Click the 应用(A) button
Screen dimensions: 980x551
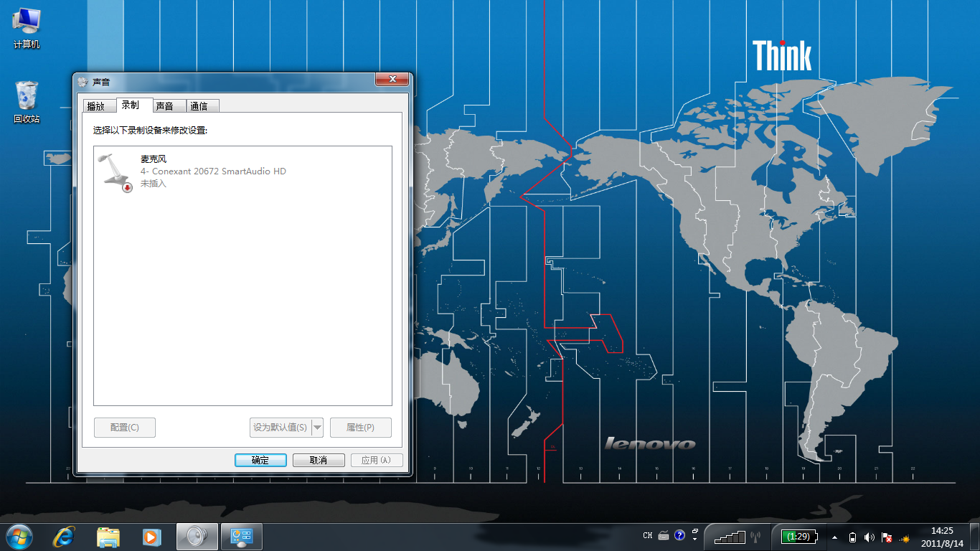(x=377, y=461)
